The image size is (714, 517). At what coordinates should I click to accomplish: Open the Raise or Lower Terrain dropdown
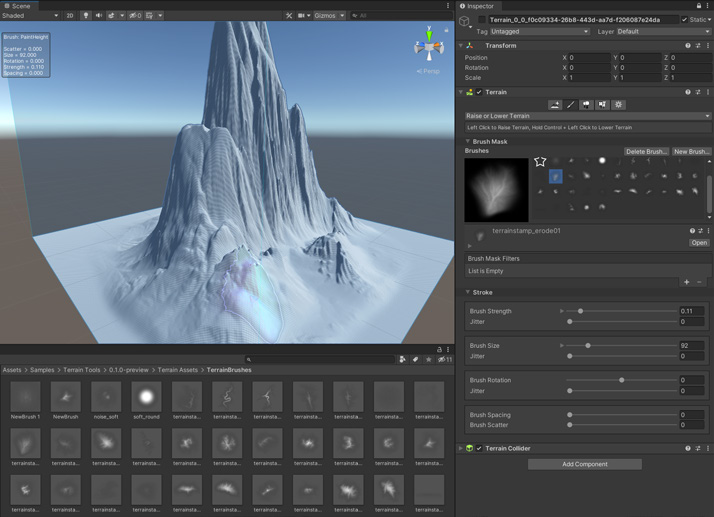[587, 116]
